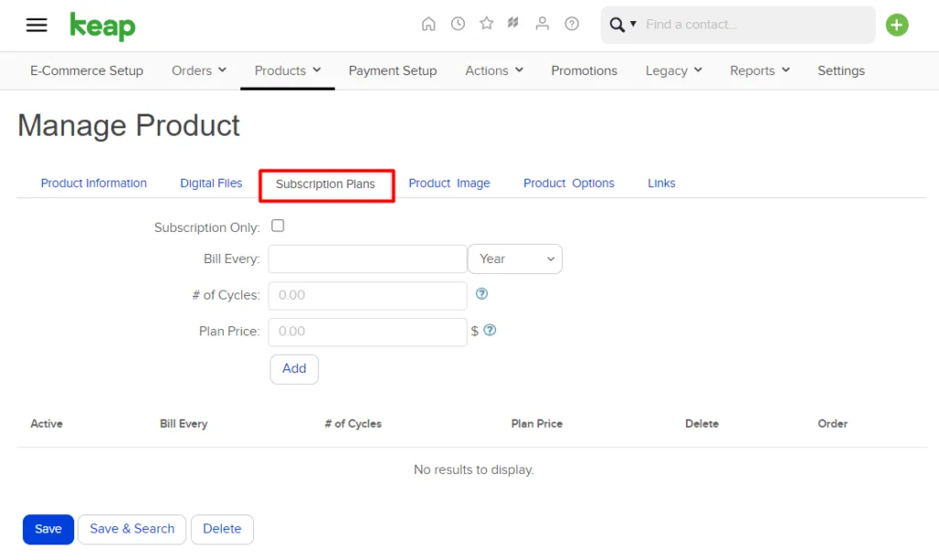Click the Manage Product heading
The width and height of the screenshot is (939, 560).
(x=128, y=126)
